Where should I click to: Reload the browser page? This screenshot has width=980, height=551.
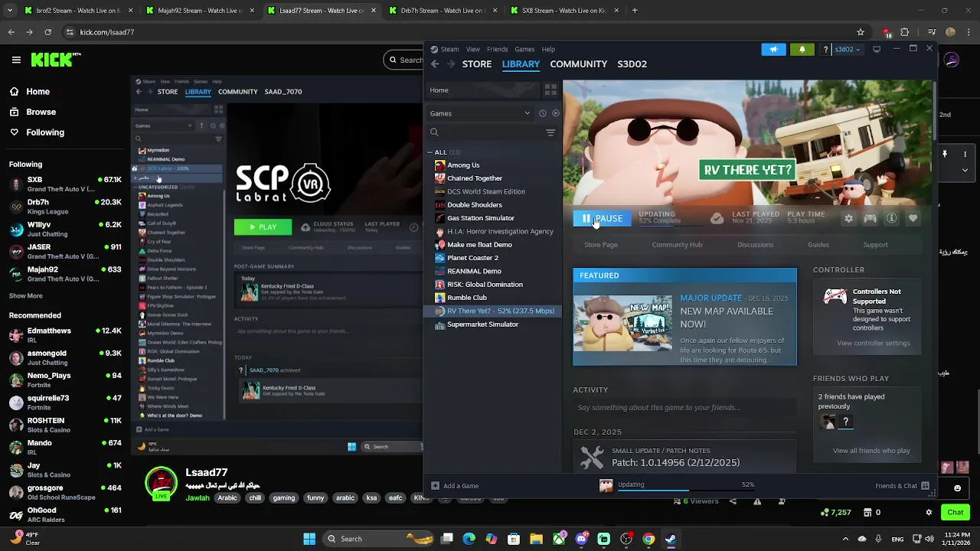[x=47, y=32]
